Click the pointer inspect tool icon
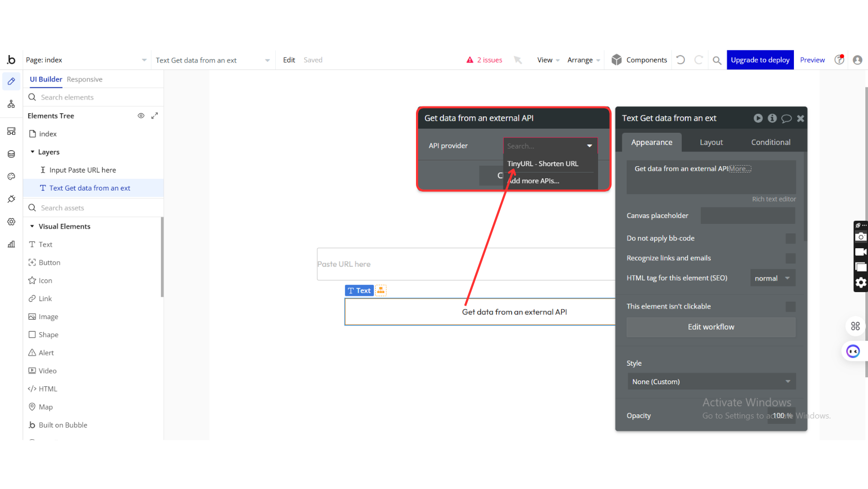The image size is (868, 489). pos(518,60)
